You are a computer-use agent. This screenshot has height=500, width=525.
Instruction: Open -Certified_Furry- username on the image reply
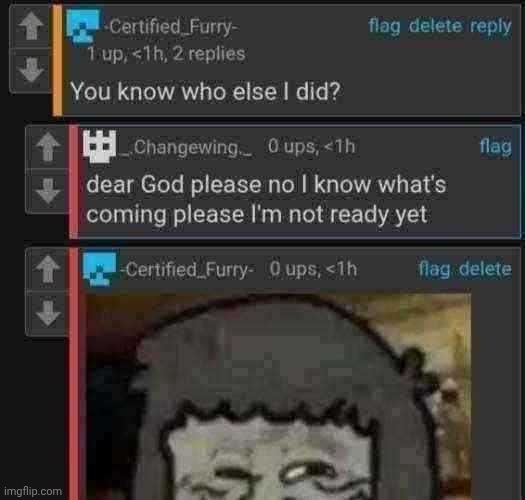coord(187,269)
